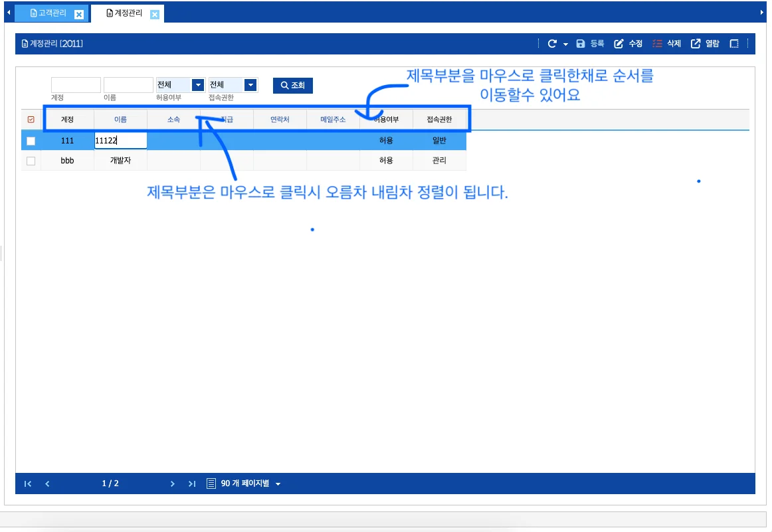Click the 조회 search button
The width and height of the screenshot is (772, 532).
[x=293, y=86]
